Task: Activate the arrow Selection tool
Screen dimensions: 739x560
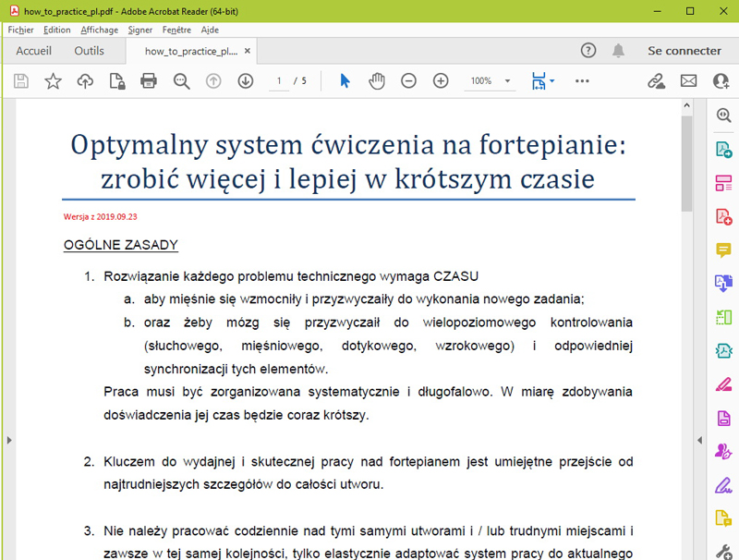Action: point(345,81)
